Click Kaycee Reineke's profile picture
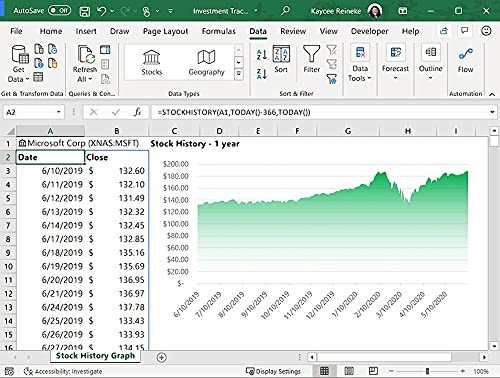Viewport: 500px width, 378px height. click(x=375, y=11)
